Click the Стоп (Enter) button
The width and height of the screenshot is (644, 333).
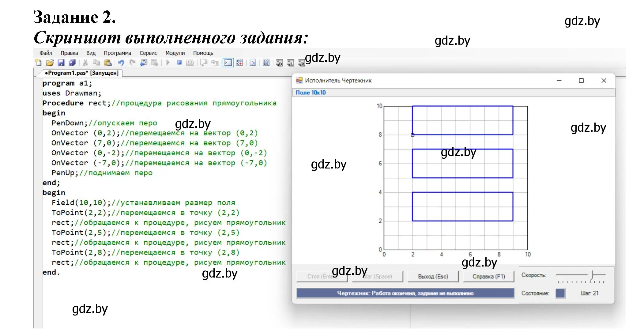(x=322, y=276)
